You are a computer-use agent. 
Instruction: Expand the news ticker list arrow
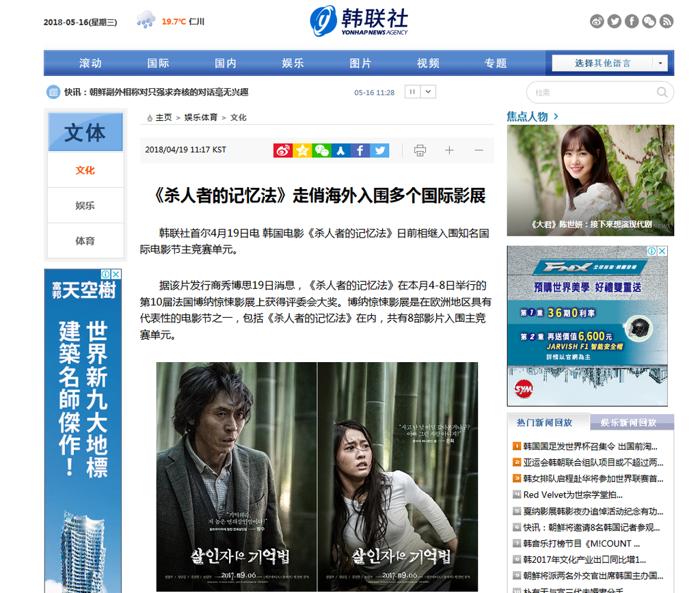coord(428,92)
